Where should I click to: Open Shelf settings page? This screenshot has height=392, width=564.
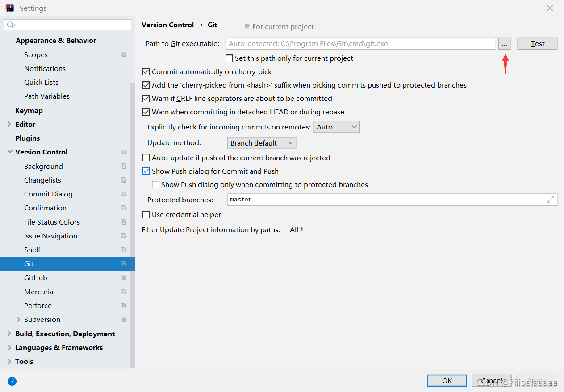point(32,250)
